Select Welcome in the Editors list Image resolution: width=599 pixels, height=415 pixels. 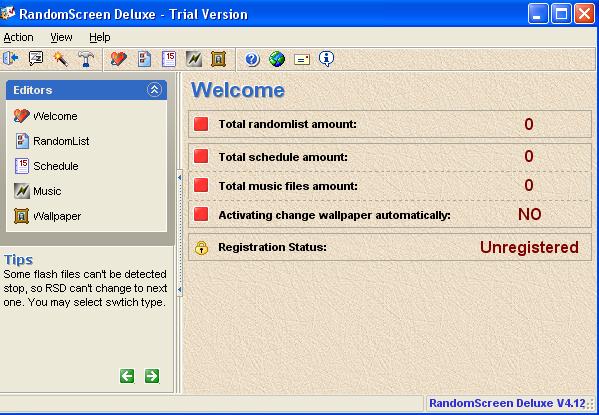coord(45,116)
